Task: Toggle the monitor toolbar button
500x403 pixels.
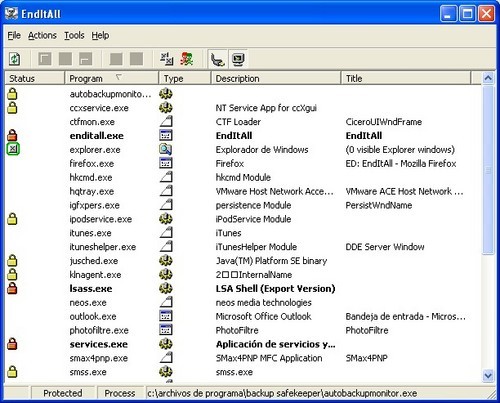Action: (x=238, y=59)
